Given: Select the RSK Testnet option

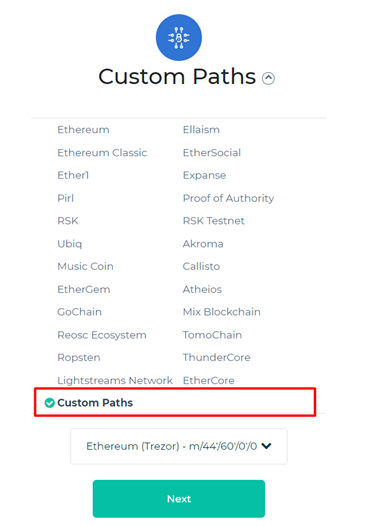Looking at the screenshot, I should point(214,221).
